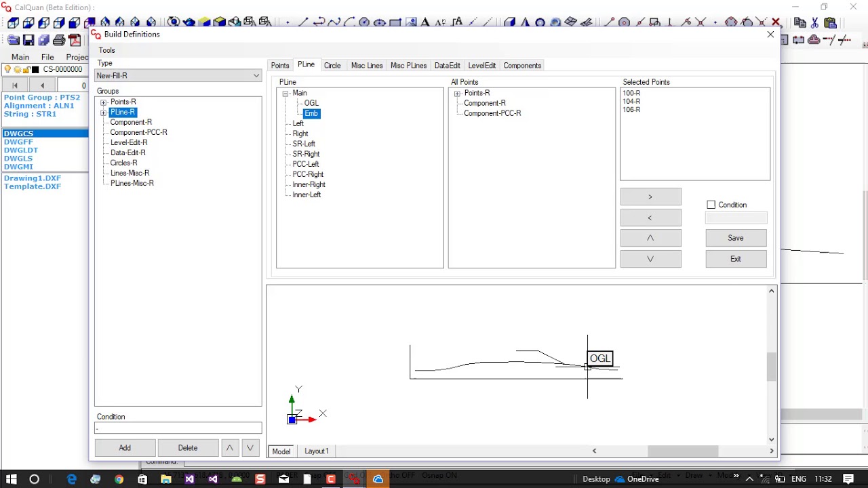
Task: Click the Save button
Action: tap(736, 238)
